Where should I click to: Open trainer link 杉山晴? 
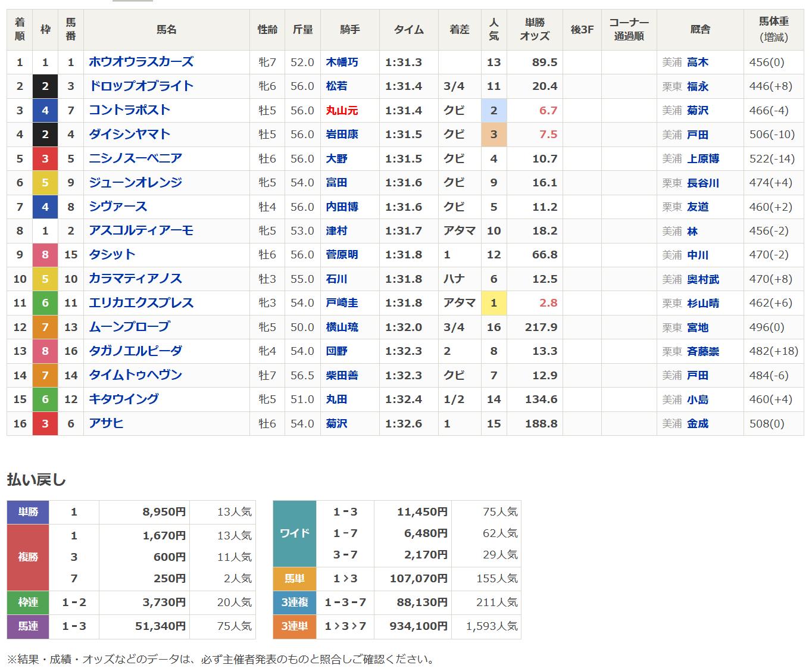click(702, 303)
